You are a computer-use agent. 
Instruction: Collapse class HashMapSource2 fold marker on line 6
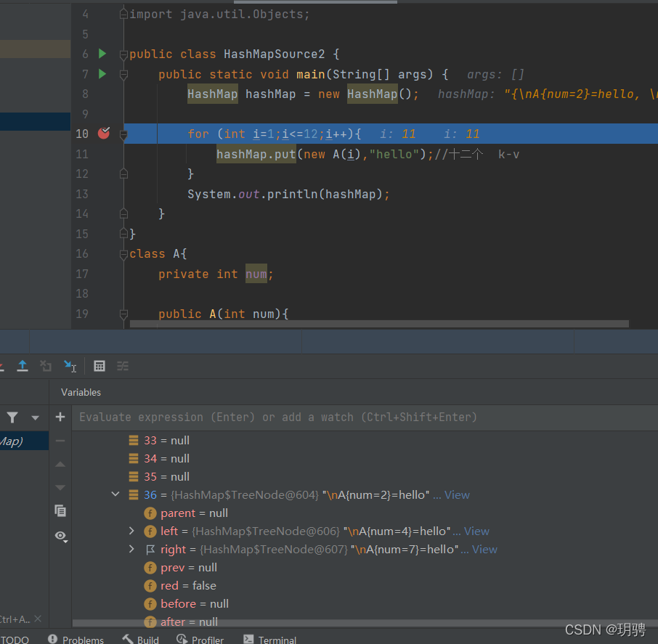123,54
